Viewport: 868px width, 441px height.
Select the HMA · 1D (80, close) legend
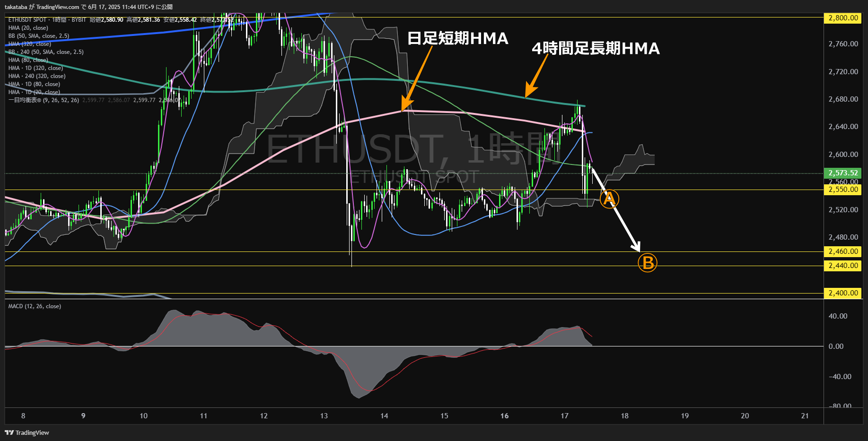[x=34, y=84]
